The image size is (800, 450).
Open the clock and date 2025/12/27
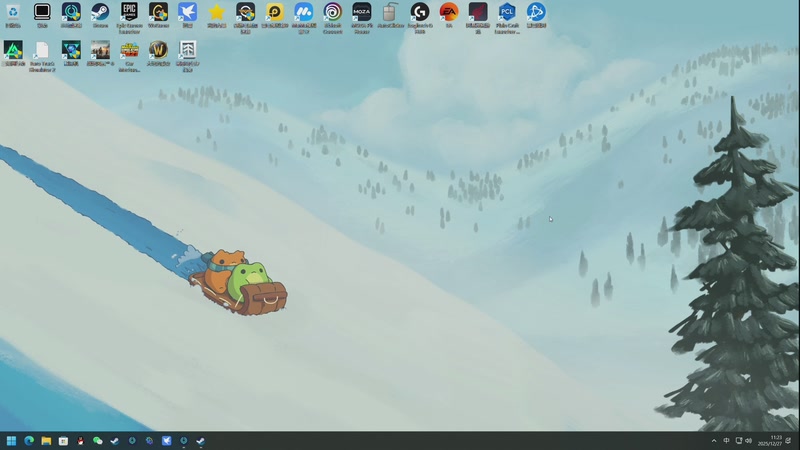(x=769, y=441)
